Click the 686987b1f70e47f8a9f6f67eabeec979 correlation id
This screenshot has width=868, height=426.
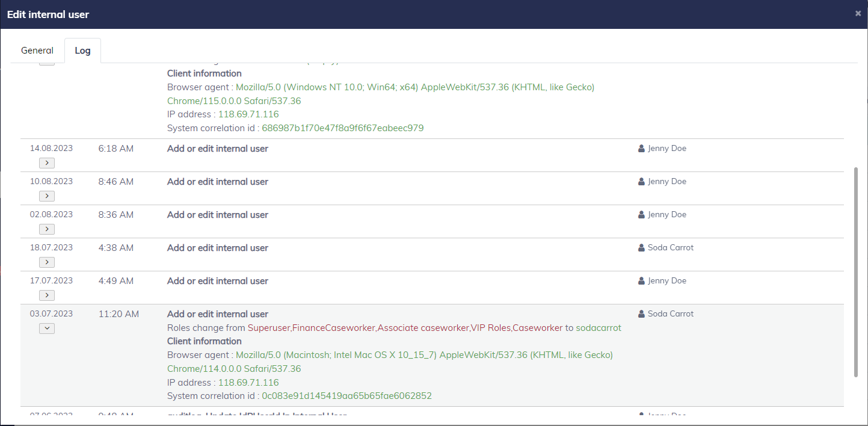pos(342,128)
